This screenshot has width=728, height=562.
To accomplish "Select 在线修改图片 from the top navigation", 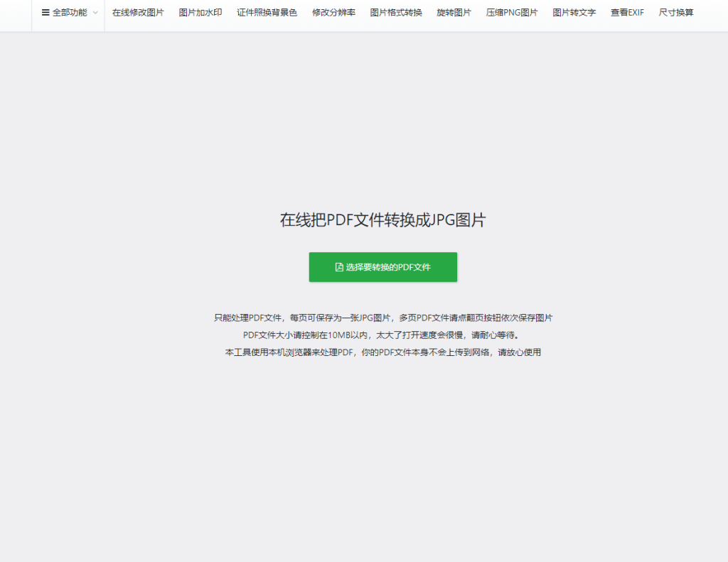I will (x=138, y=12).
